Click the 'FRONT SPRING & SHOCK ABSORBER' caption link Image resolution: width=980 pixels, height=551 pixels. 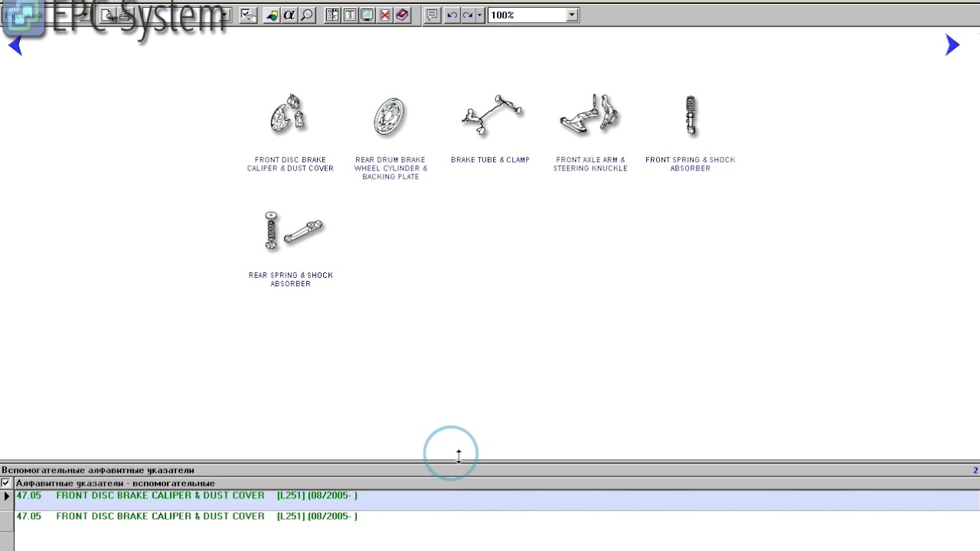click(x=690, y=165)
